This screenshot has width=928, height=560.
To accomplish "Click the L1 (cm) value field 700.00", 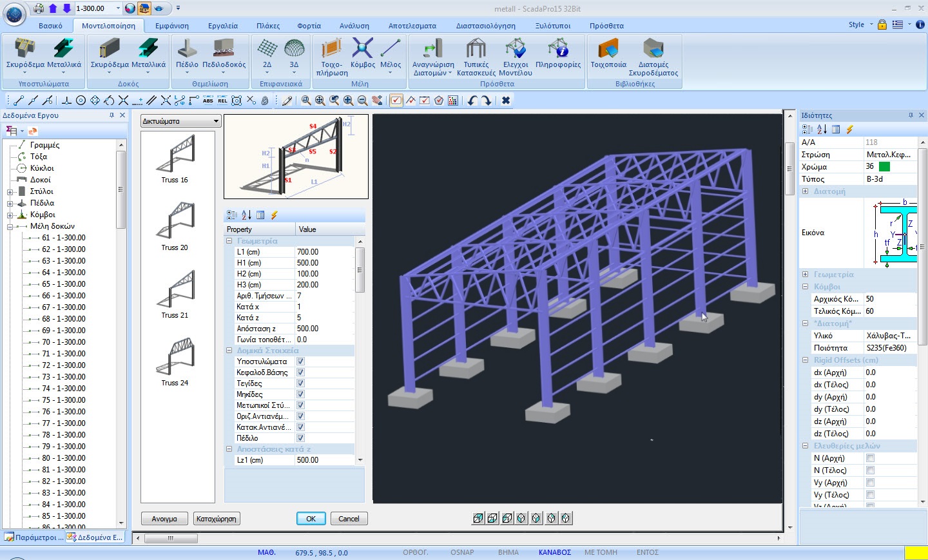I will tap(325, 252).
